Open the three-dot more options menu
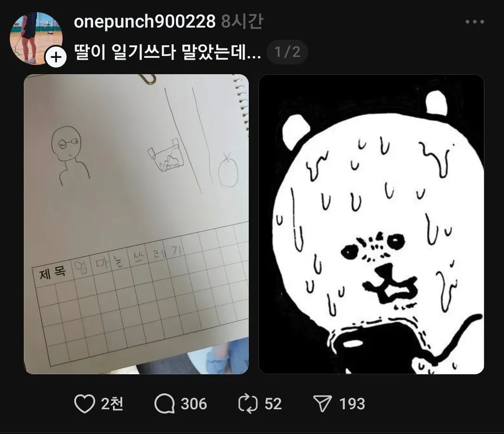This screenshot has height=434, width=504. click(x=475, y=22)
